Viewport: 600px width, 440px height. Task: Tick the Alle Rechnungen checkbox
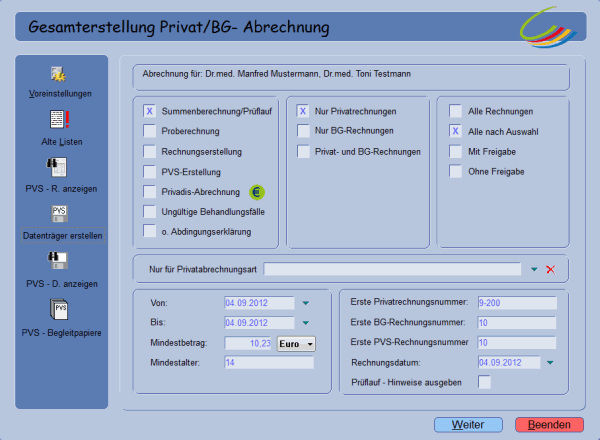pos(455,111)
